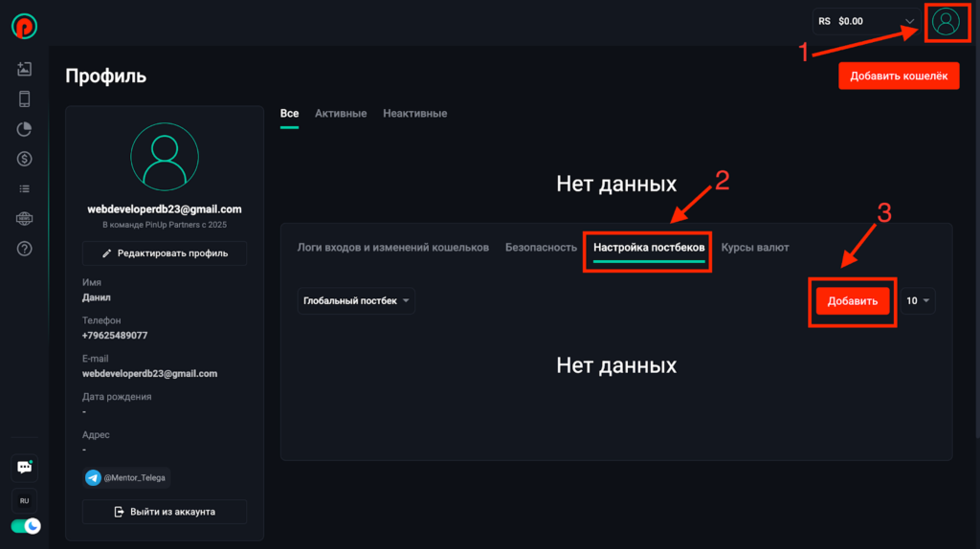
Task: Click the red Добавить postback button
Action: point(853,301)
